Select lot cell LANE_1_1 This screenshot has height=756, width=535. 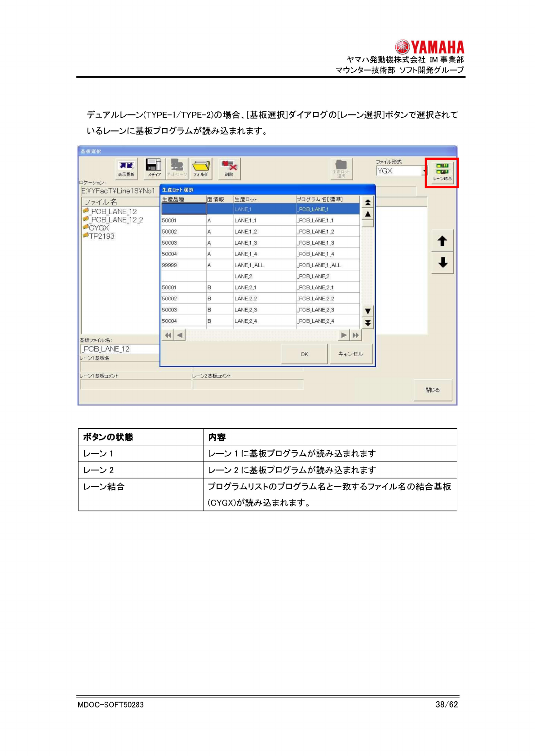pos(264,220)
